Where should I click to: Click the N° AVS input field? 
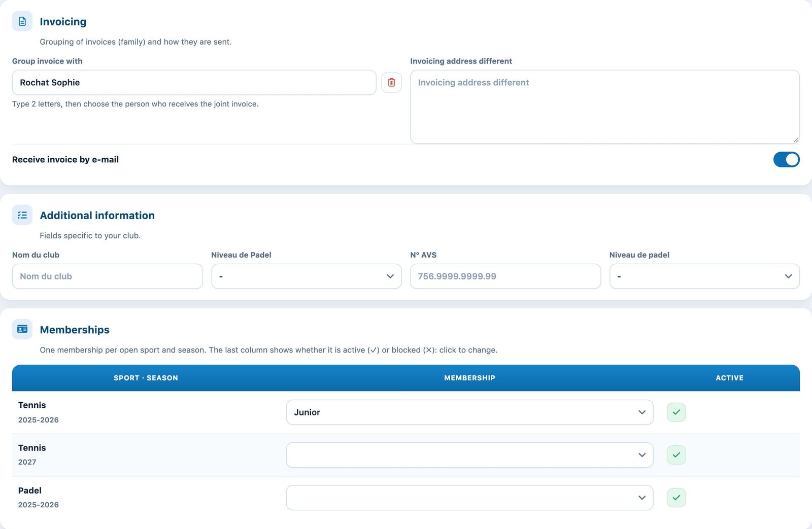[x=505, y=276]
